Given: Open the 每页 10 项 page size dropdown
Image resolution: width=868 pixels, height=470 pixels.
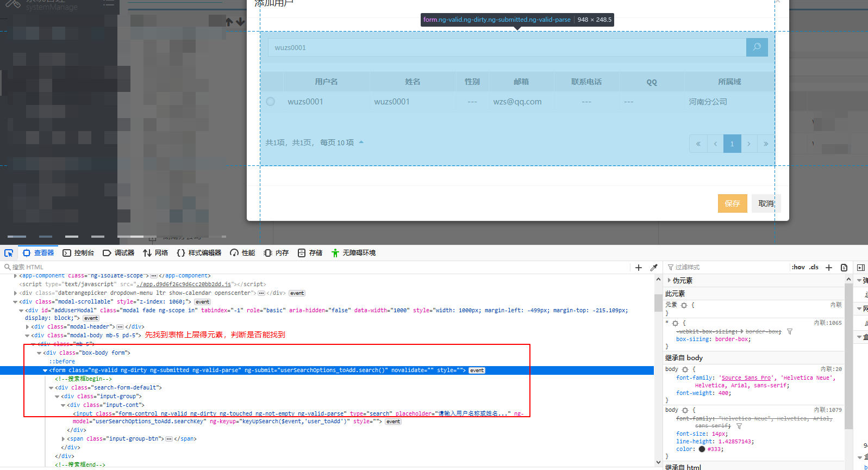Looking at the screenshot, I should click(x=361, y=143).
